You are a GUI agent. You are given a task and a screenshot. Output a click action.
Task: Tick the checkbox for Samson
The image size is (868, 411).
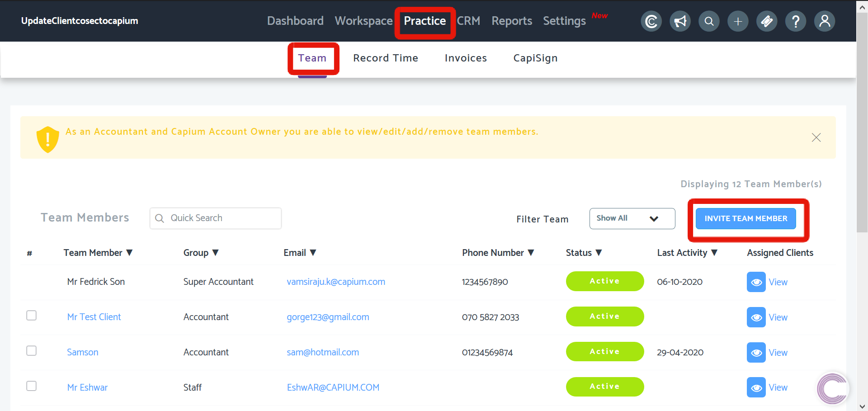click(x=31, y=350)
